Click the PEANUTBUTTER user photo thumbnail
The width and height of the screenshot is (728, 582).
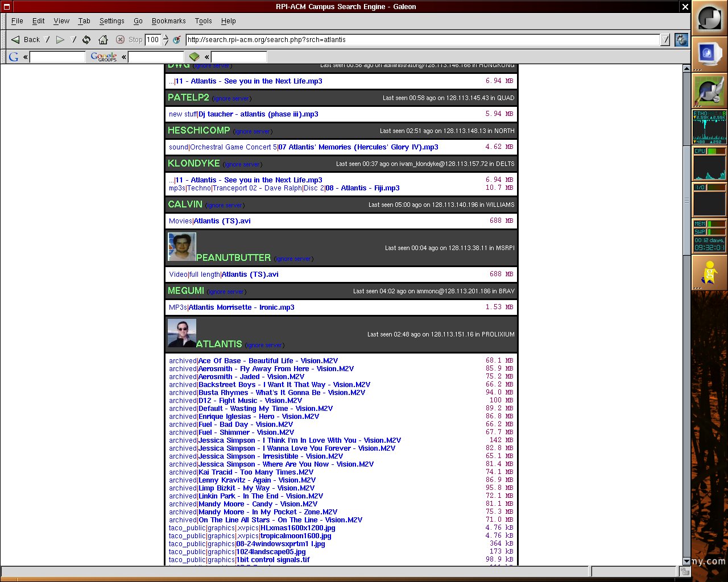(x=182, y=247)
